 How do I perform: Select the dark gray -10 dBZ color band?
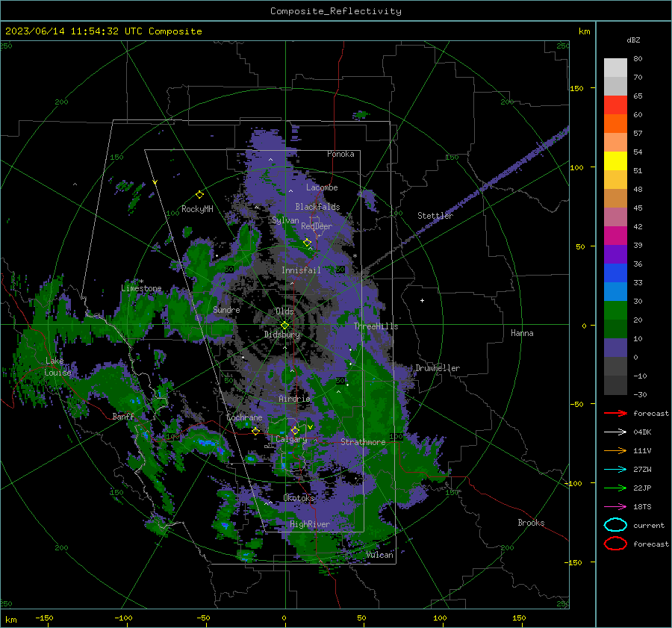[615, 385]
